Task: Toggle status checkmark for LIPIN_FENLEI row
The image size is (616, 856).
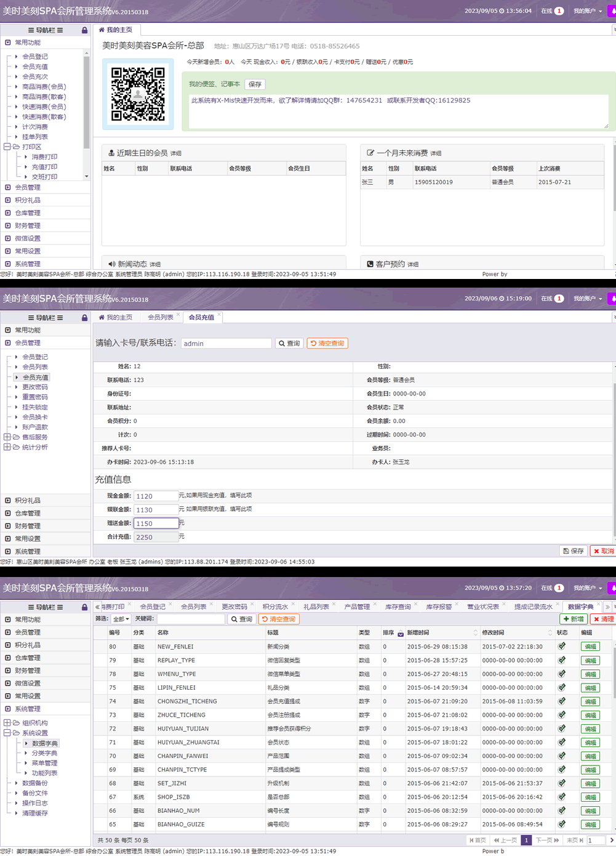Action: (x=562, y=687)
